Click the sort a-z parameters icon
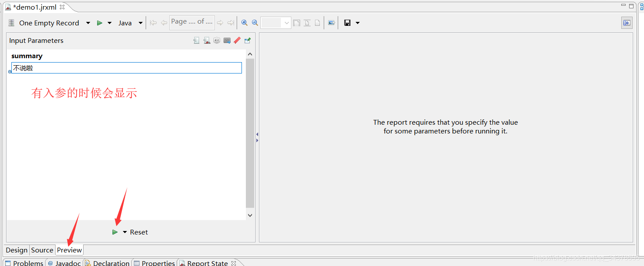Viewport: 644px width, 266px height. click(217, 41)
